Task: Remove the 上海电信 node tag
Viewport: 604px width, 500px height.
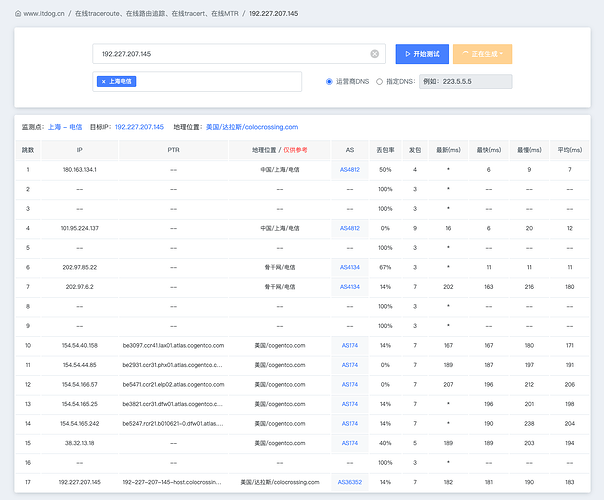Action: pos(103,82)
